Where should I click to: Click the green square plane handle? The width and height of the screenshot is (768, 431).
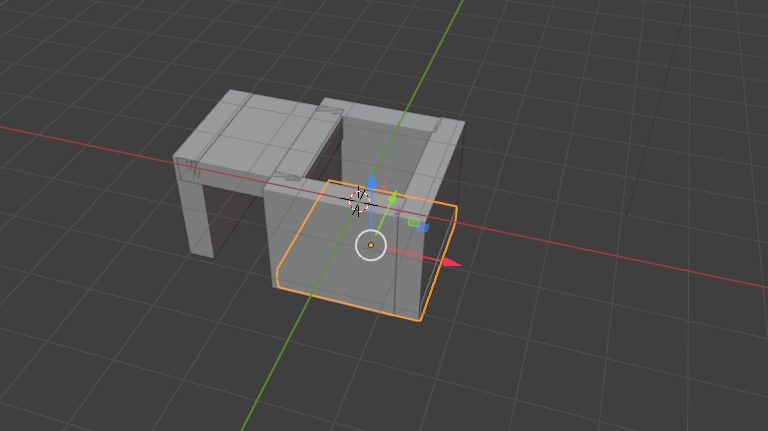click(413, 222)
